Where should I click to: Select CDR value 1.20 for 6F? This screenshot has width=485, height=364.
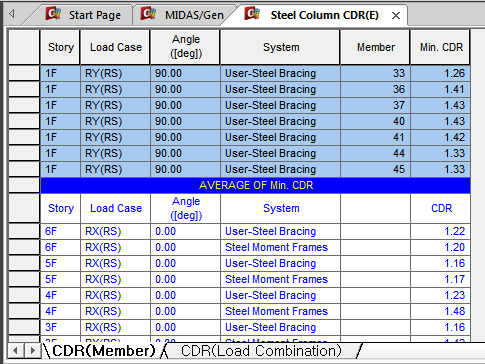(441, 247)
